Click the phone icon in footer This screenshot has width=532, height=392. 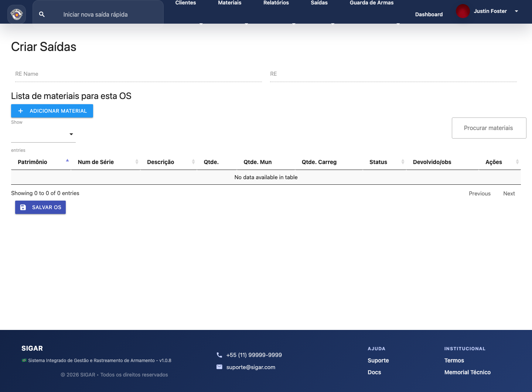pos(219,355)
